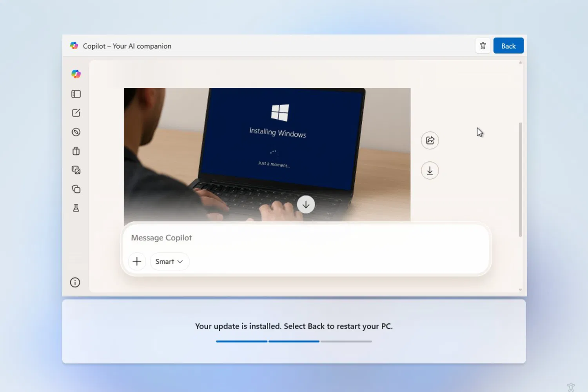Open Discover with the compass icon
588x392 pixels.
click(x=76, y=132)
